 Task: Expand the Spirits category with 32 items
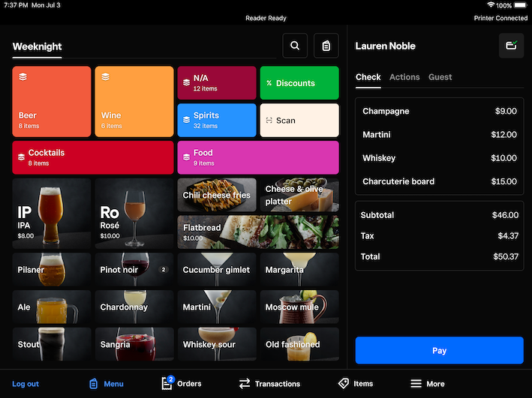point(217,120)
